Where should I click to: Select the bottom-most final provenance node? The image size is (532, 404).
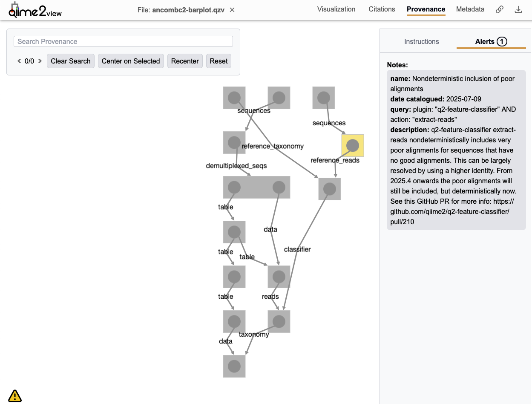[234, 366]
